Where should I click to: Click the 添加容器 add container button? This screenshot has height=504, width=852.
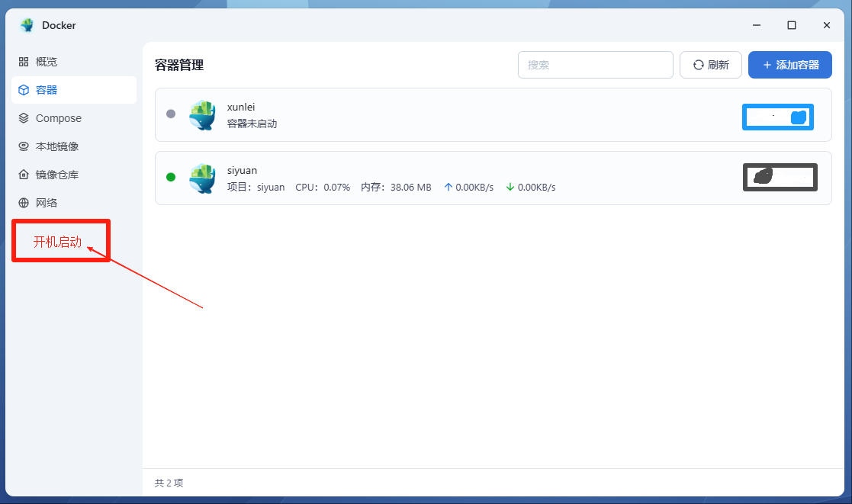point(790,65)
